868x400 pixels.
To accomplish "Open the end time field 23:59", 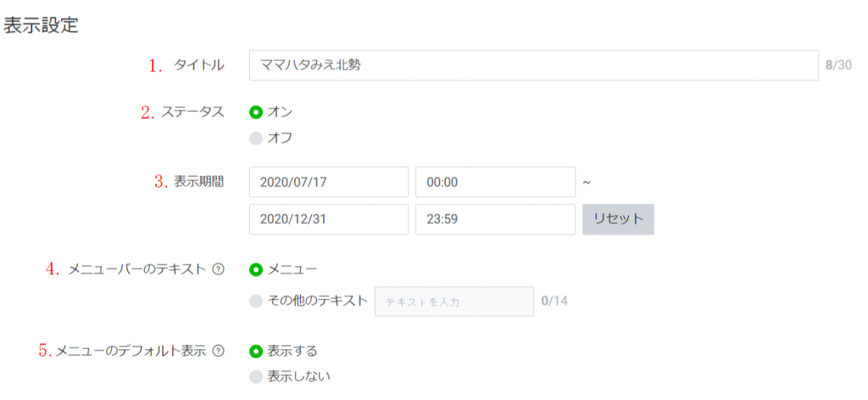I will [495, 219].
